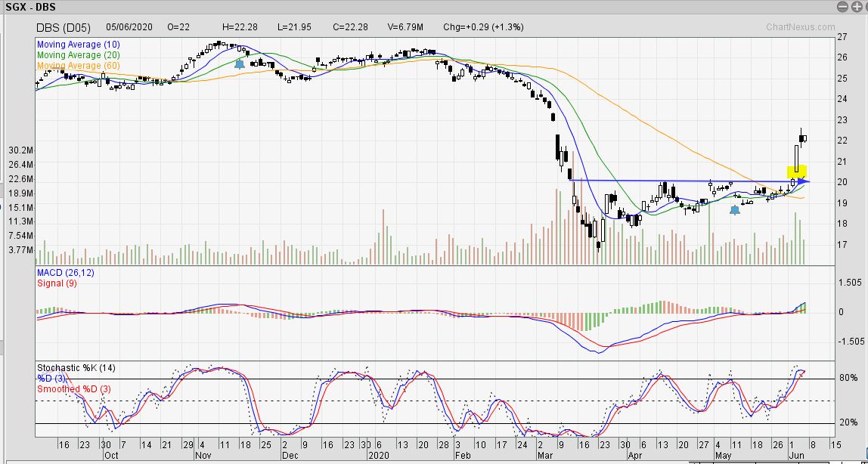Click the Nov month label on the time axis

click(204, 456)
